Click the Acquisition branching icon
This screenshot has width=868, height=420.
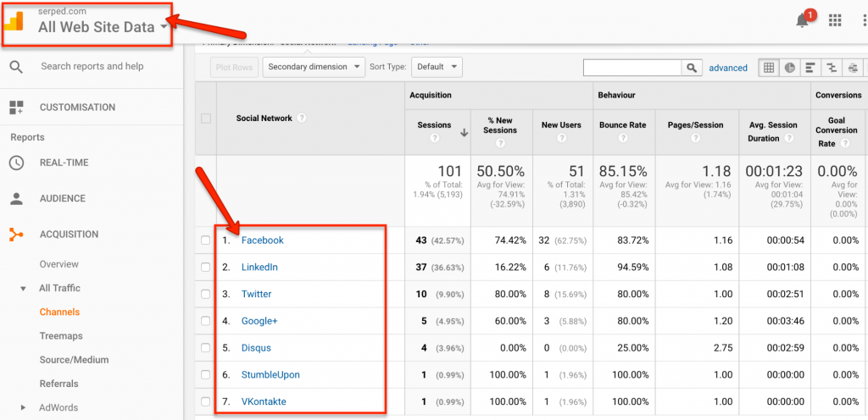(x=17, y=235)
